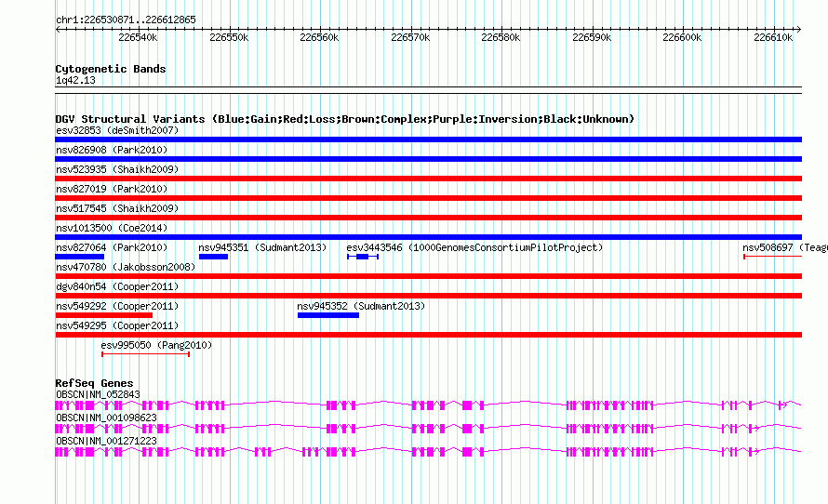Open variant nsv827019 (Park2010) label
Screen dimensions: 828x504
(112, 189)
